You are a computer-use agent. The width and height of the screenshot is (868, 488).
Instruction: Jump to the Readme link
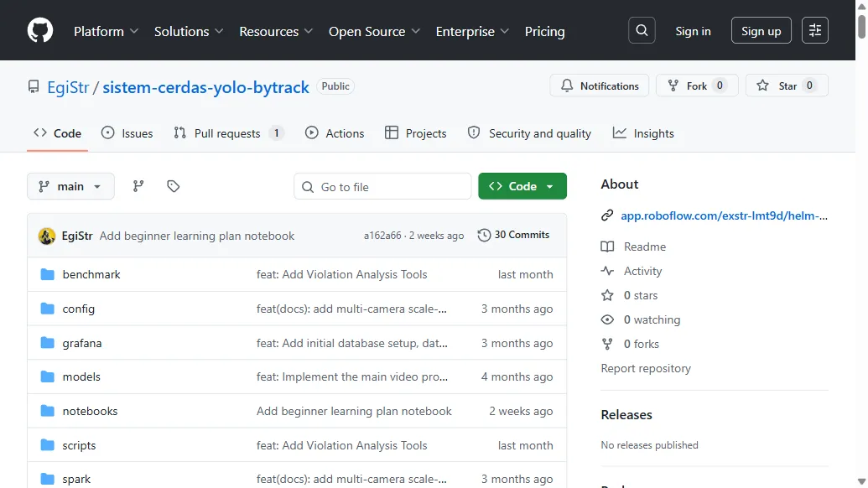pyautogui.click(x=644, y=247)
